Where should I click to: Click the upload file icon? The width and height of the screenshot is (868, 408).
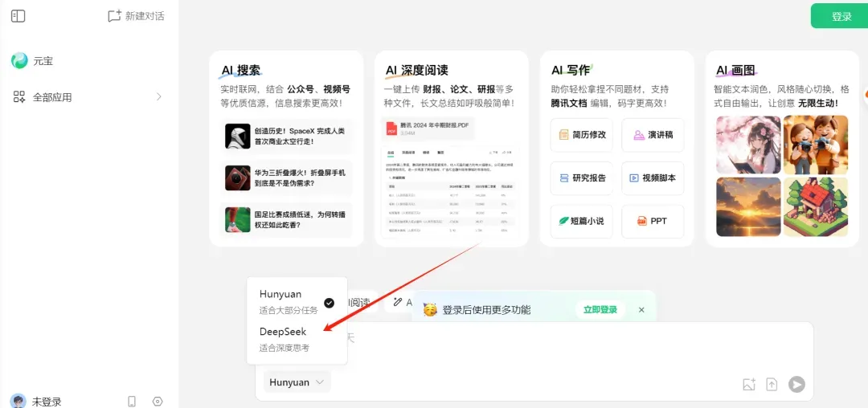(772, 384)
